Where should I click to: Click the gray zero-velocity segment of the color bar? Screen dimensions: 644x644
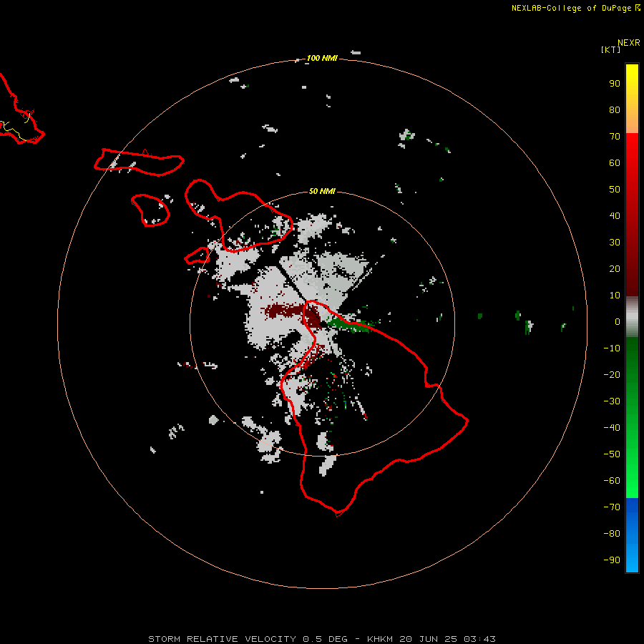coord(632,317)
